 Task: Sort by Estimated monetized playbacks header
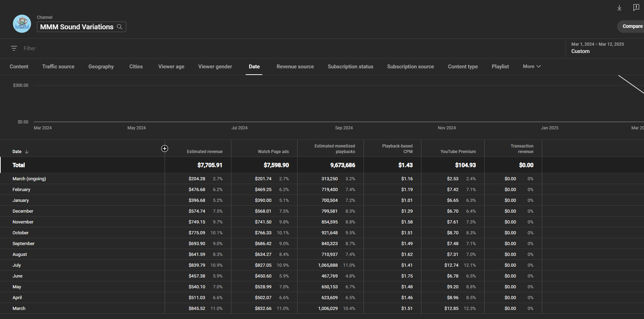[x=335, y=149]
